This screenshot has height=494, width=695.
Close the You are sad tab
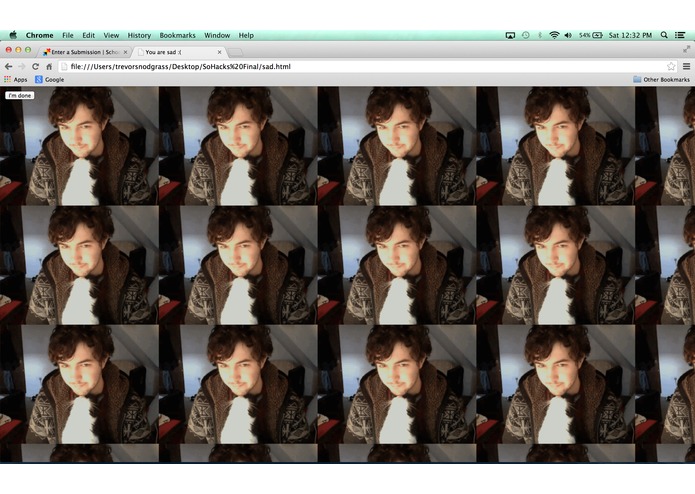click(x=219, y=52)
